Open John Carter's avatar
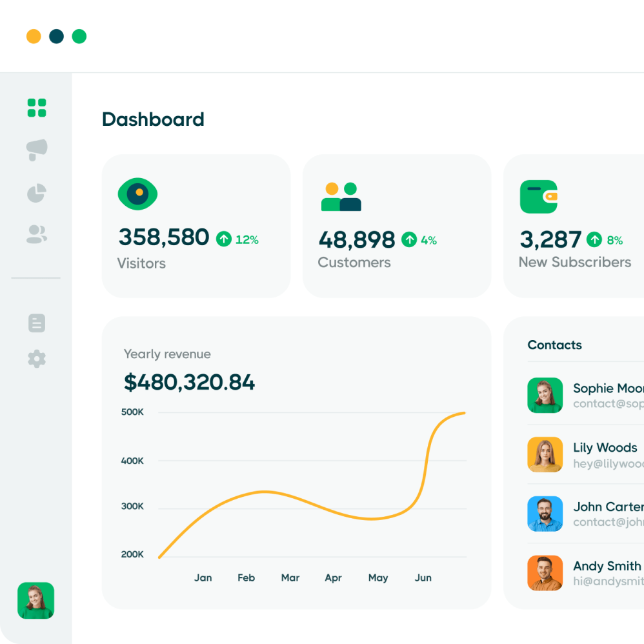Viewport: 644px width, 644px height. pos(545,514)
